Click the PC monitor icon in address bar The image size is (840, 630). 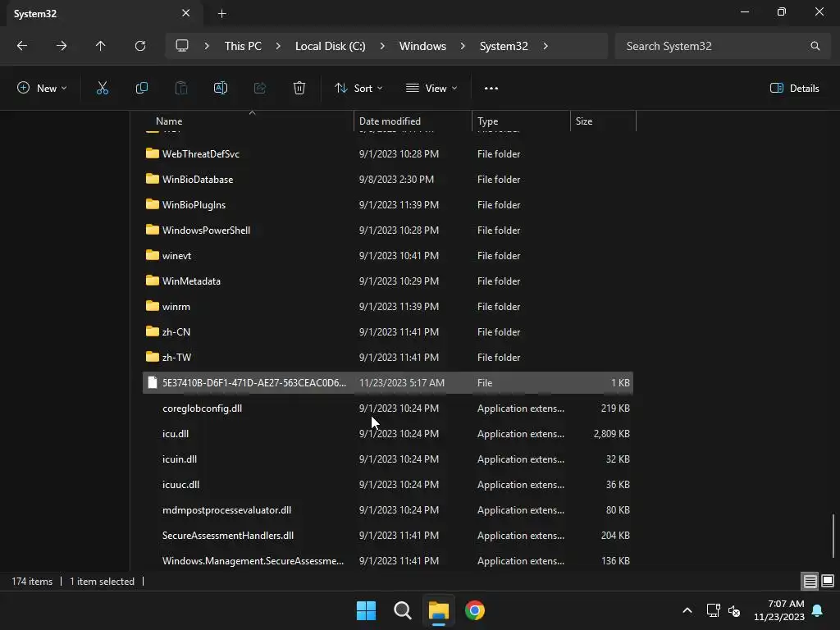click(x=182, y=46)
